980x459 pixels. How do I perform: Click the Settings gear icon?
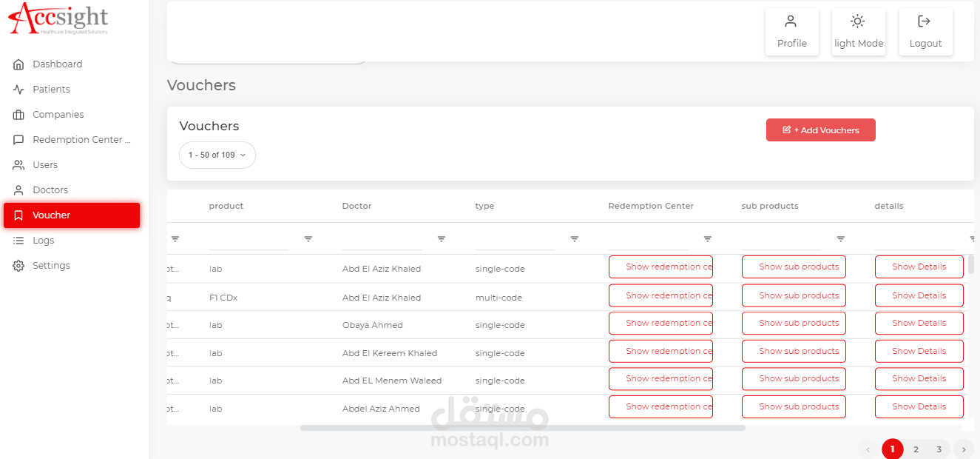click(x=18, y=266)
